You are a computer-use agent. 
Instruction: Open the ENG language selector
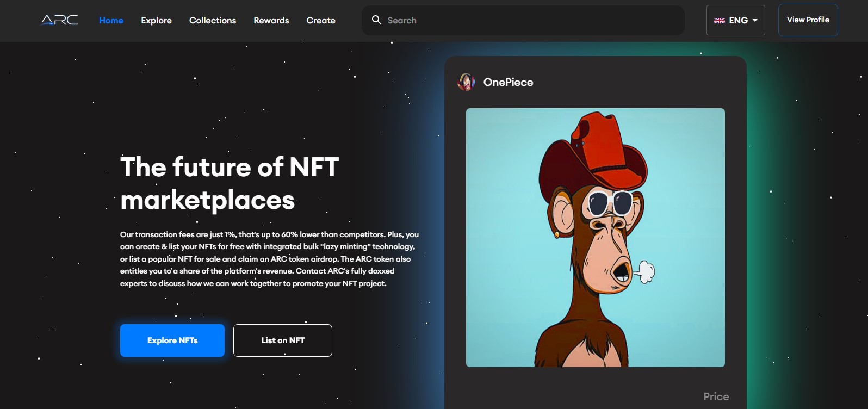click(x=736, y=20)
